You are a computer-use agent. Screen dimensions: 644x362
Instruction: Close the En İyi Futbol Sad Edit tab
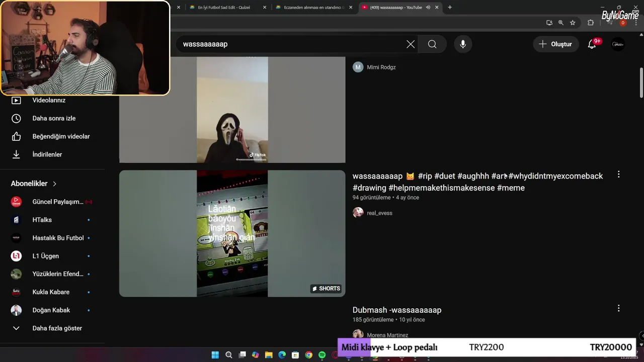[x=265, y=8]
